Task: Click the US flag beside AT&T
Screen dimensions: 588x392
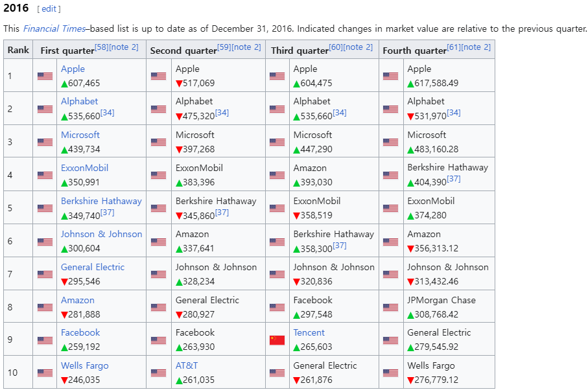Action: [159, 373]
